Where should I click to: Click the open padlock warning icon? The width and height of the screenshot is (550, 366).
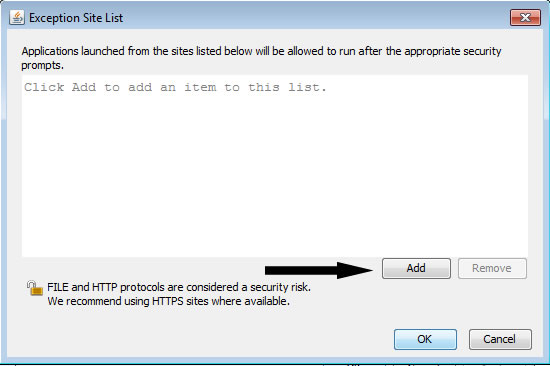[x=34, y=288]
